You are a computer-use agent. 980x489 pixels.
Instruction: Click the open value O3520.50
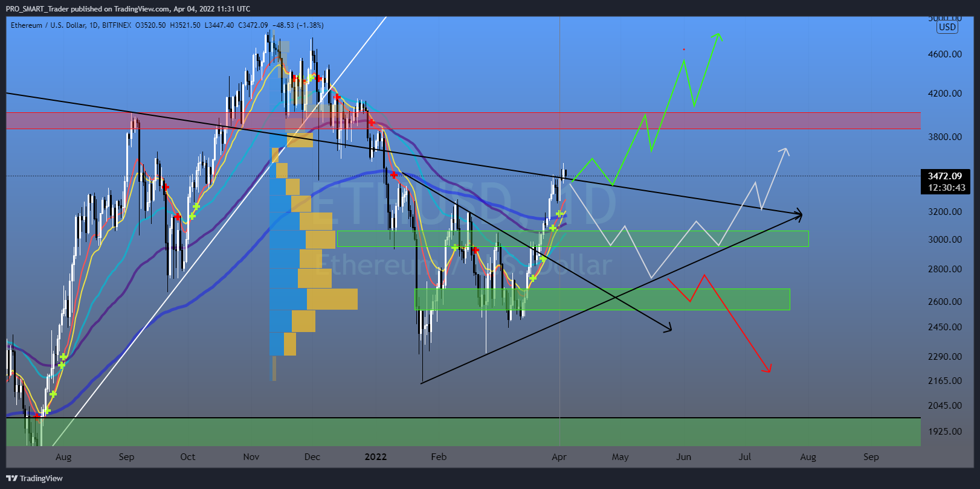click(150, 25)
